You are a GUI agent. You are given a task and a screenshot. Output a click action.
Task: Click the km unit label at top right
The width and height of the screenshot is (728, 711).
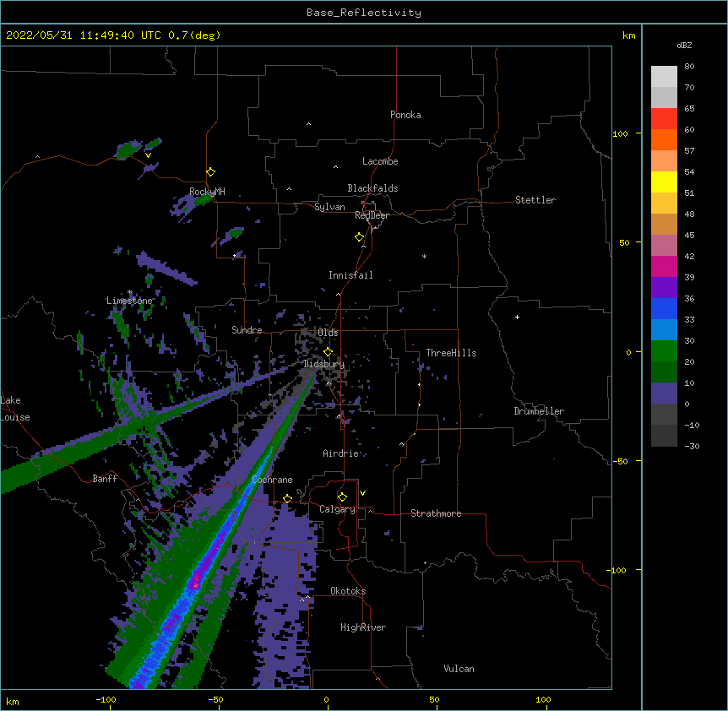point(628,35)
